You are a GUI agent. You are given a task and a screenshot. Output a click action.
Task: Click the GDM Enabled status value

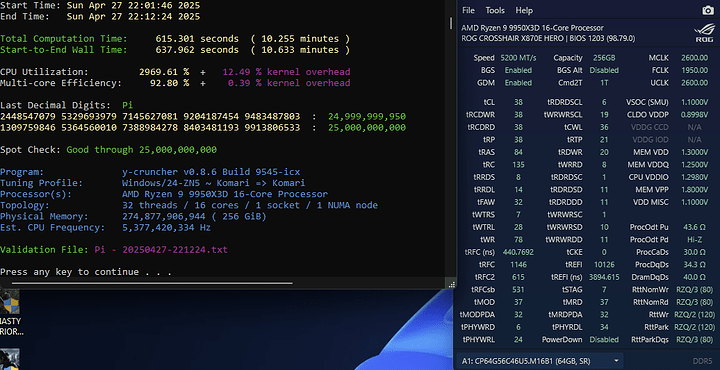click(518, 83)
